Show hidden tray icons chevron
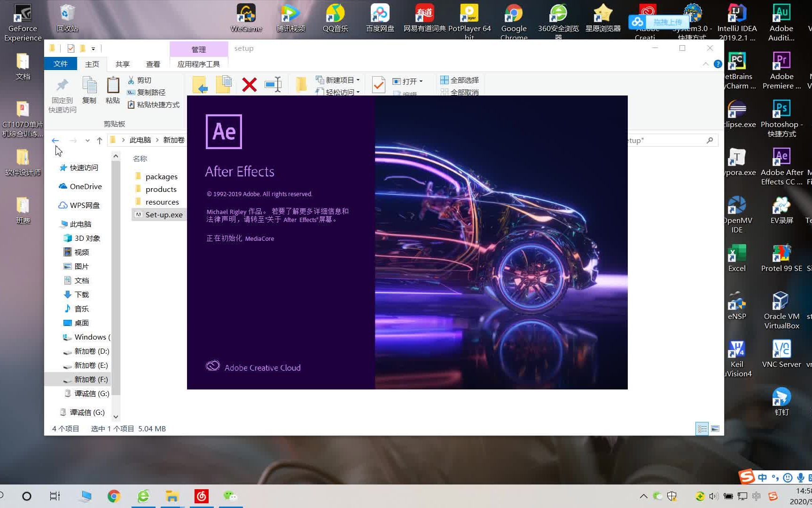The width and height of the screenshot is (812, 508). pos(644,496)
